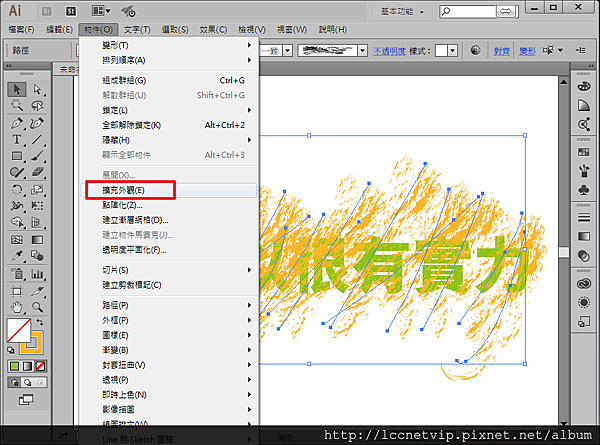Open the Brushes panel icon
Image resolution: width=600 pixels, height=445 pixels.
tap(584, 171)
